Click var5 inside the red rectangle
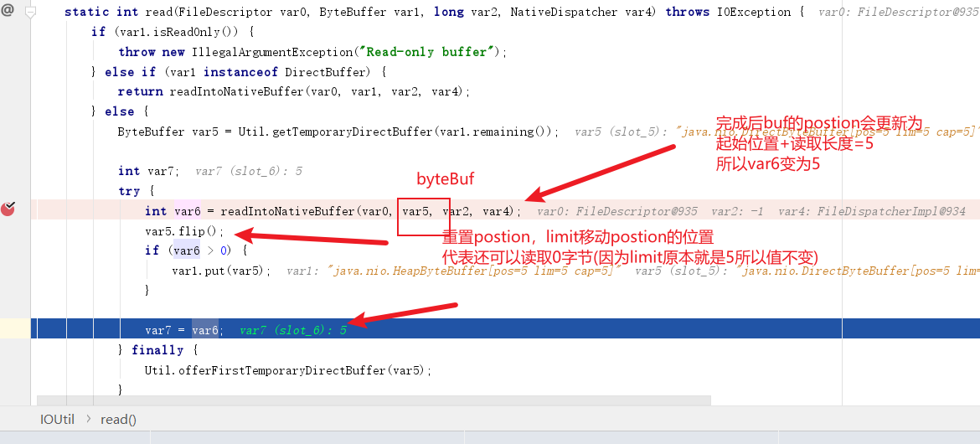Image resolution: width=980 pixels, height=444 pixels. click(x=417, y=211)
